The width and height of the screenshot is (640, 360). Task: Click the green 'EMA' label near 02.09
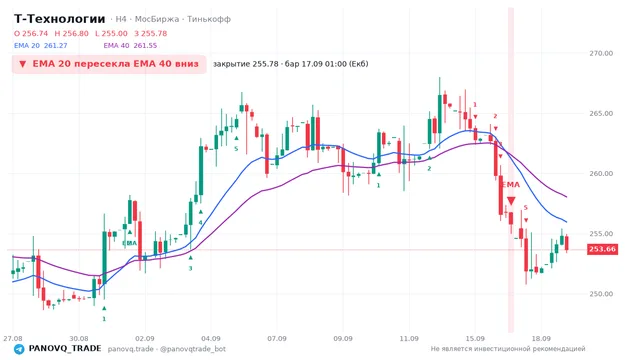pyautogui.click(x=129, y=243)
